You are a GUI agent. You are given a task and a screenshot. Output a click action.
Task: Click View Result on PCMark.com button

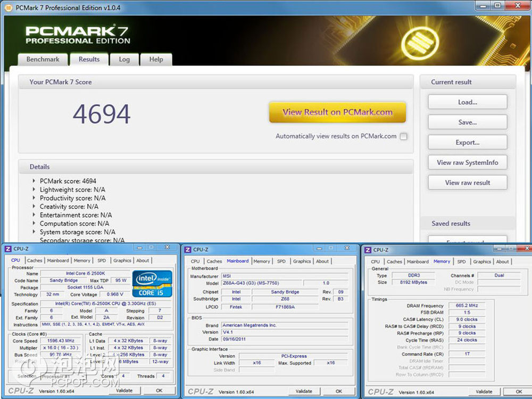tap(338, 112)
